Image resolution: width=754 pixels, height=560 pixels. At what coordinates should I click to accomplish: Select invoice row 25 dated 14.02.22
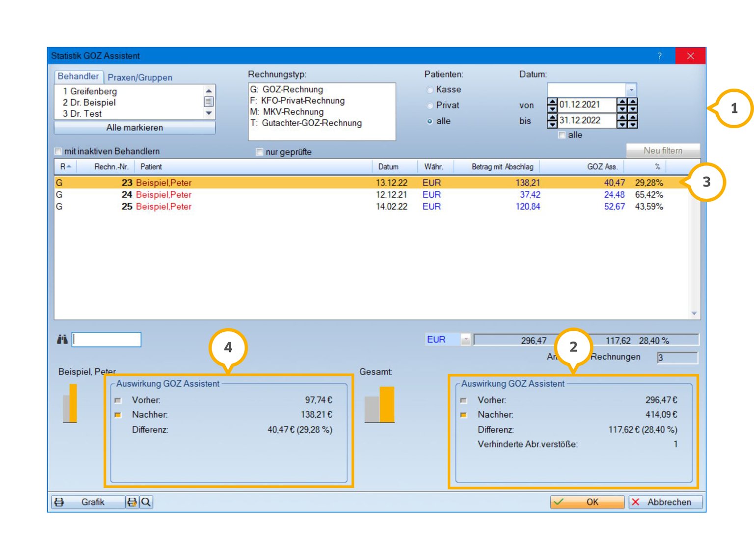point(372,207)
